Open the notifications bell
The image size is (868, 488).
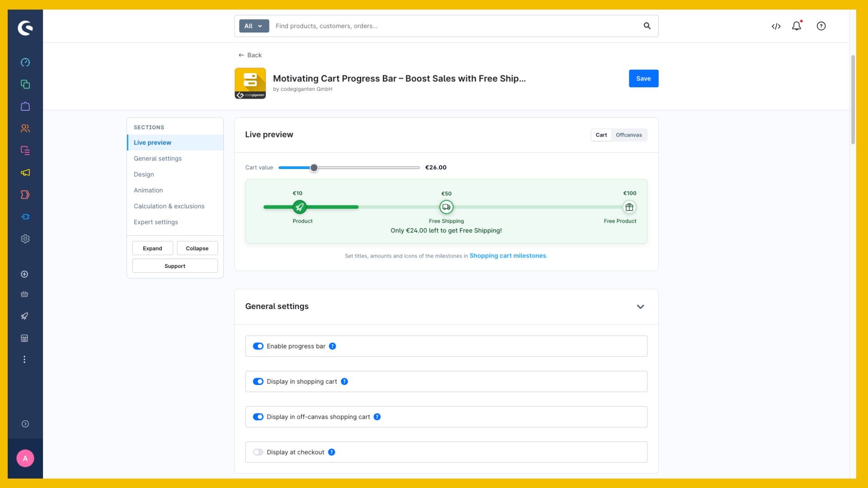(x=797, y=26)
